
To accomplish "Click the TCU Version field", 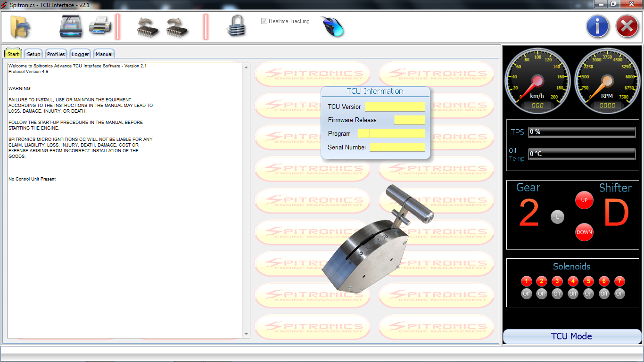I will pyautogui.click(x=395, y=107).
